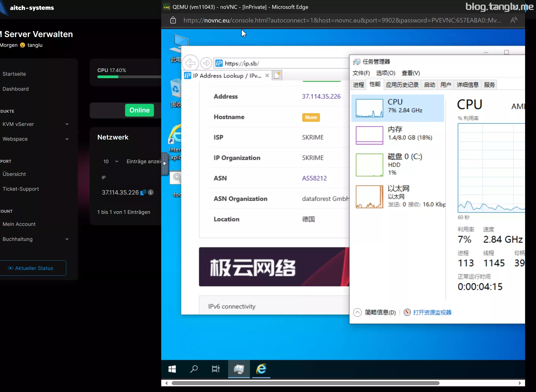536x392 pixels.
Task: Open the Windows Start menu
Action: tap(172, 369)
